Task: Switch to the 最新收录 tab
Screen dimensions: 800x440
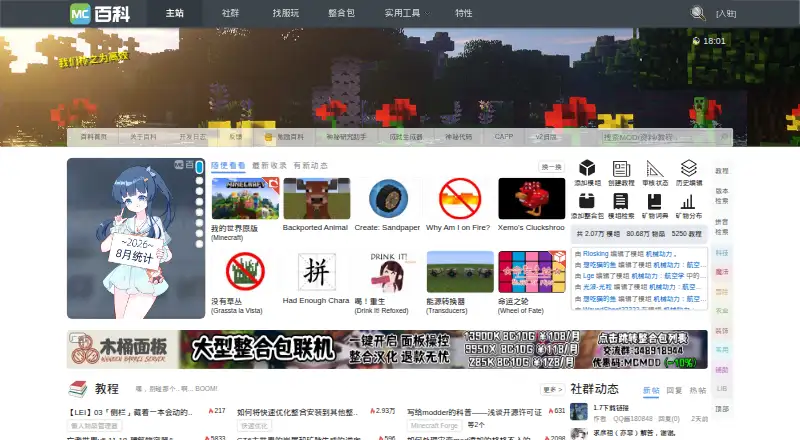Action: click(269, 166)
